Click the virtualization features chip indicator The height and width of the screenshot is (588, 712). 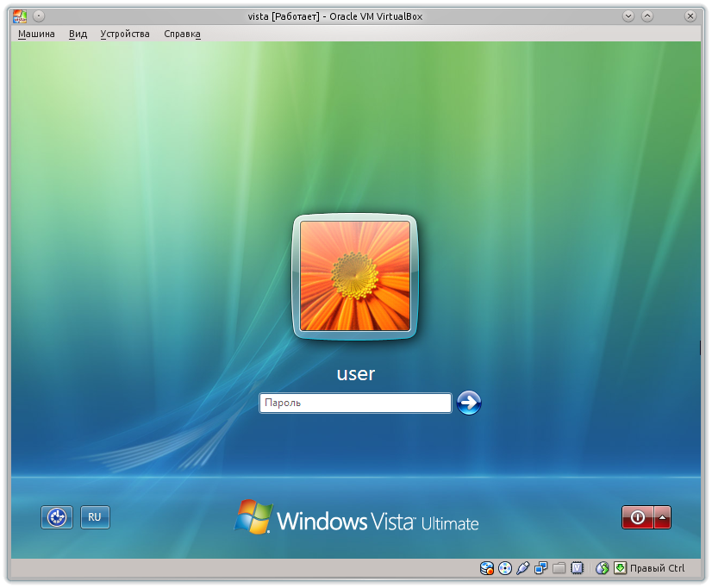coord(577,567)
